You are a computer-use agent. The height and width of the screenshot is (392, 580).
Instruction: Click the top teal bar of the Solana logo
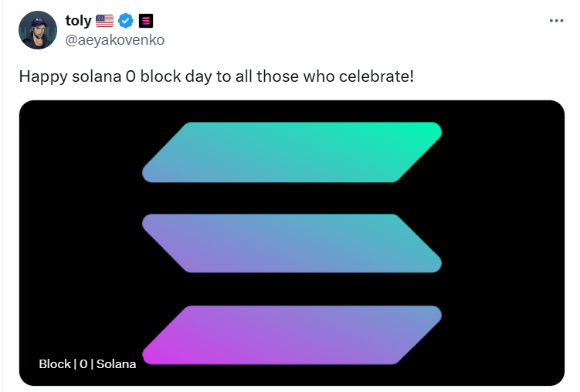point(292,152)
